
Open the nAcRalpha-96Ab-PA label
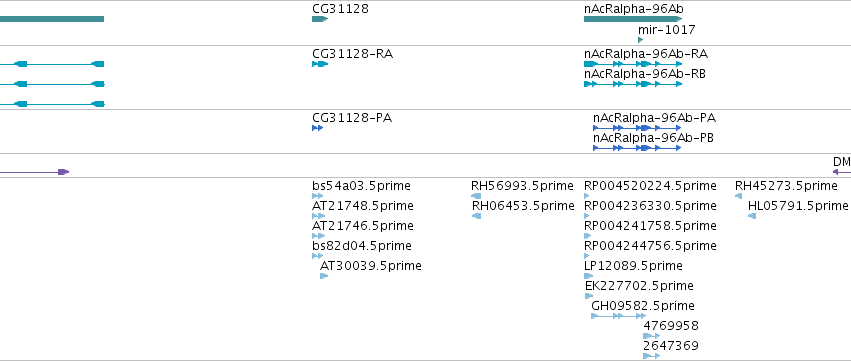click(654, 118)
